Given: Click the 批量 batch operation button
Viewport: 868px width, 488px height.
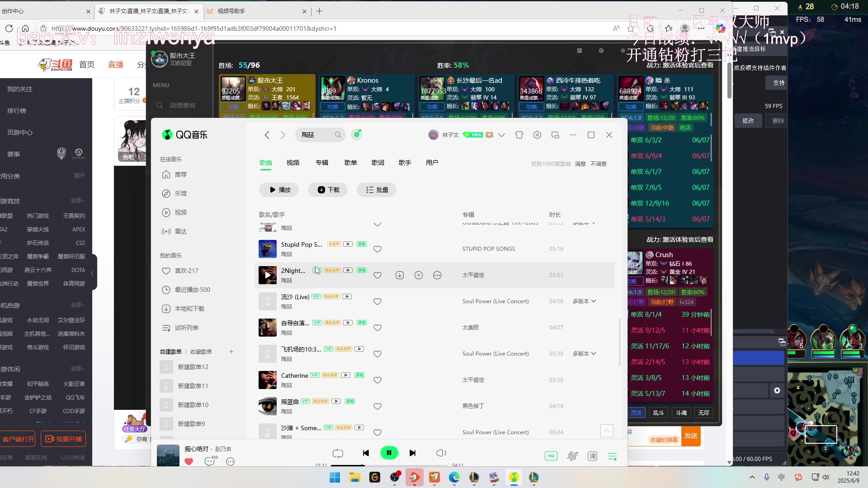Looking at the screenshot, I should (377, 190).
